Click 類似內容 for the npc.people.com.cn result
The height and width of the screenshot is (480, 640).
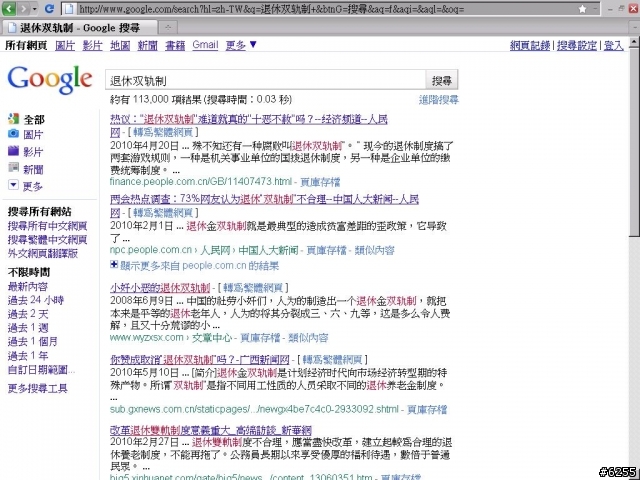374,250
